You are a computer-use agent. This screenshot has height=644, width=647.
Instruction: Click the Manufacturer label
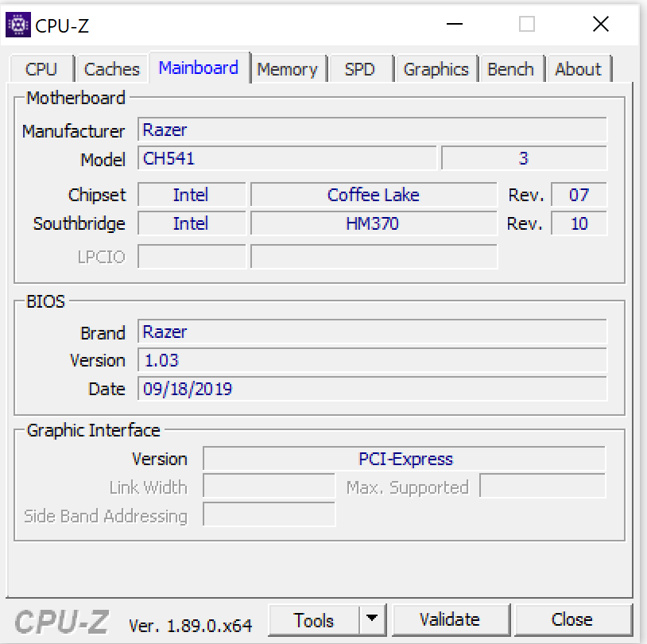pyautogui.click(x=73, y=131)
